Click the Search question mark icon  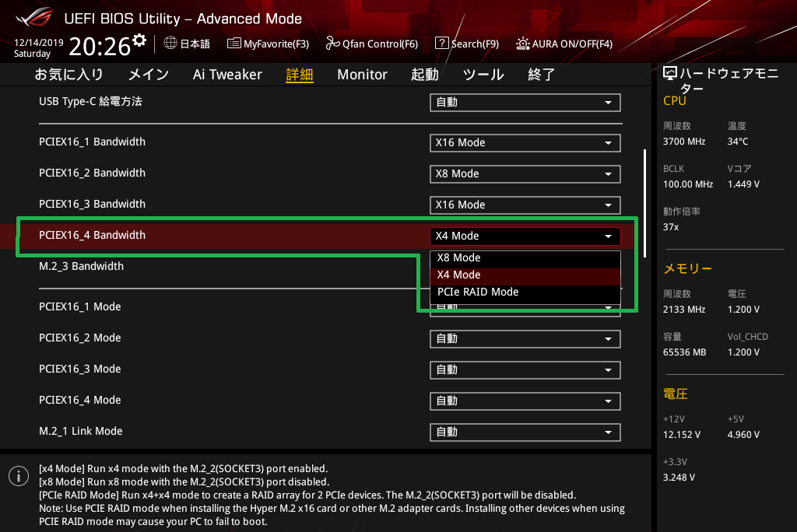point(442,44)
